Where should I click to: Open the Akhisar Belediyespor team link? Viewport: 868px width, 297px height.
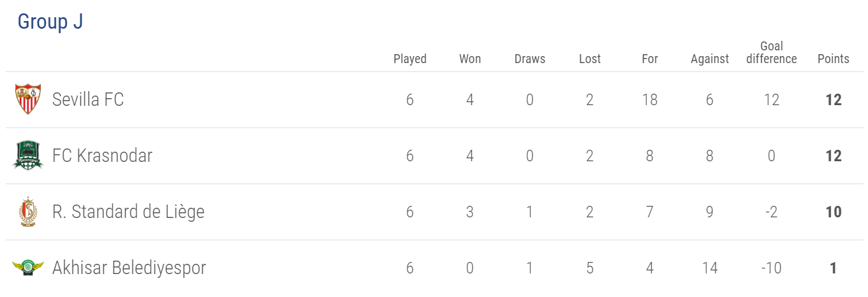[x=129, y=268]
